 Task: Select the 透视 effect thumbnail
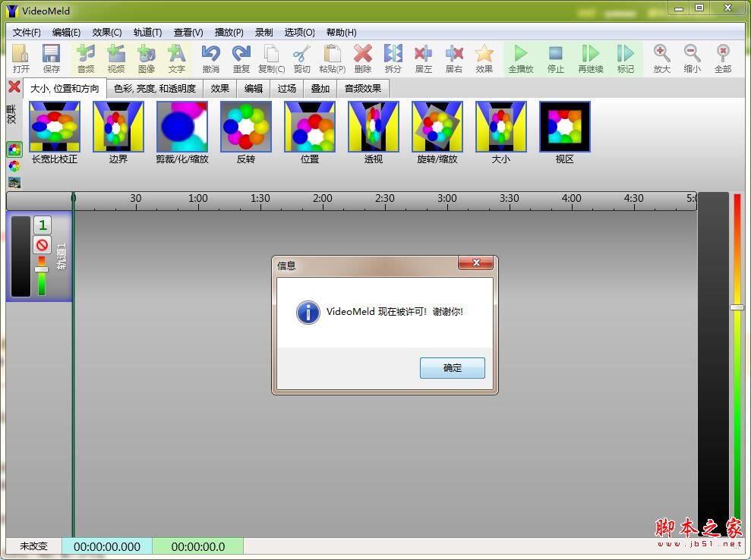pyautogui.click(x=373, y=127)
